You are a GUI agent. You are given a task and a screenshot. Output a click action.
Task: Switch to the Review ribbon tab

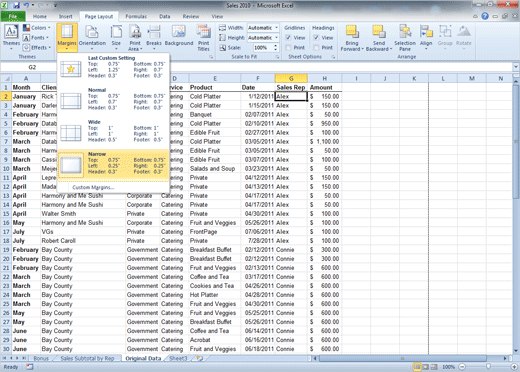[x=191, y=16]
